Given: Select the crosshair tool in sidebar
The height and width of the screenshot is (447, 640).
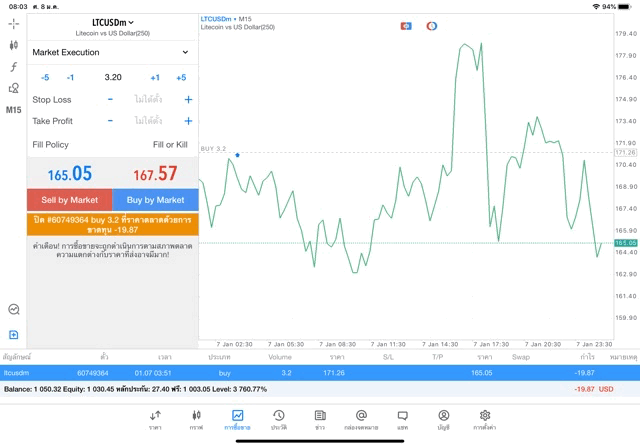Looking at the screenshot, I should [13, 23].
